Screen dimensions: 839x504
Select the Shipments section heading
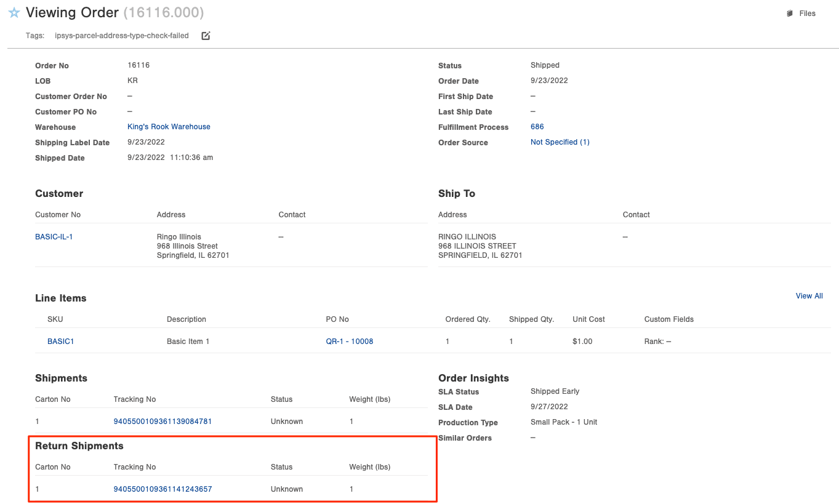click(x=62, y=378)
